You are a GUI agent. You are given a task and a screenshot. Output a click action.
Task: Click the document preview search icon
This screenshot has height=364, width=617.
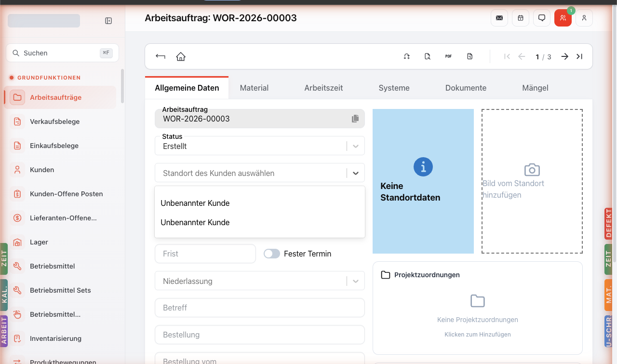click(428, 56)
